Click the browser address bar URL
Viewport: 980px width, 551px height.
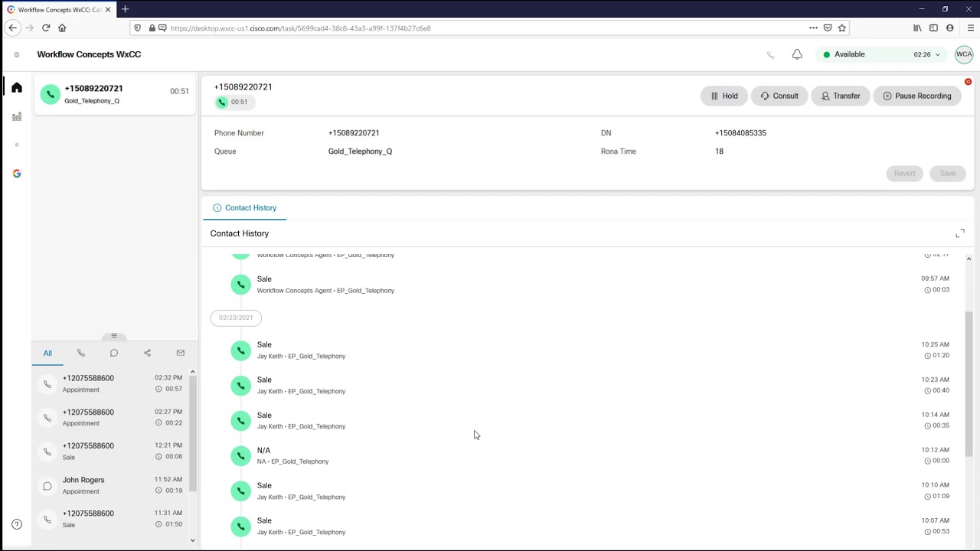tap(301, 28)
